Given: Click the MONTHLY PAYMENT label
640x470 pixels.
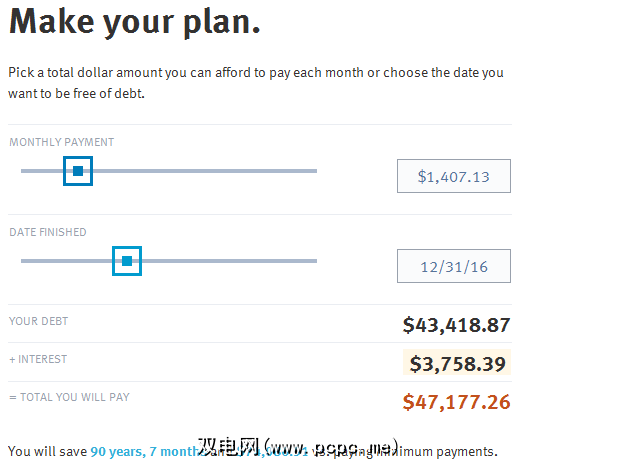Looking at the screenshot, I should point(62,142).
